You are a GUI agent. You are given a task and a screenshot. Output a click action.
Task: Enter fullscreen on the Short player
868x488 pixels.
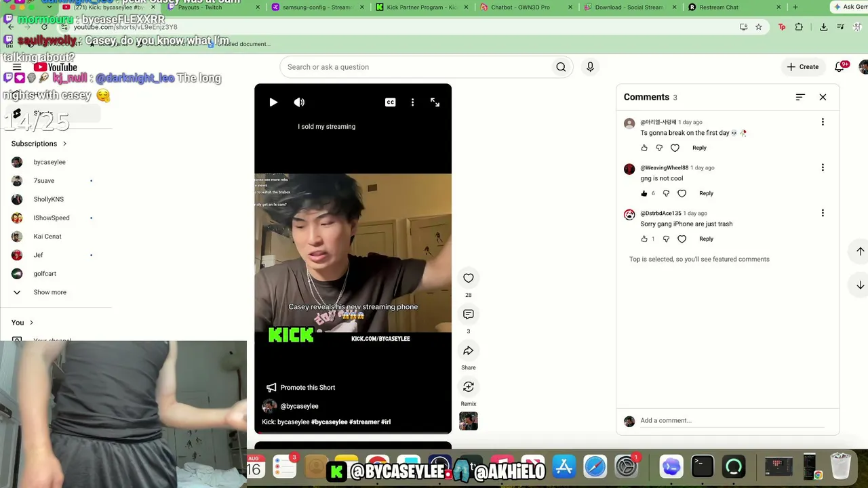[x=435, y=102]
